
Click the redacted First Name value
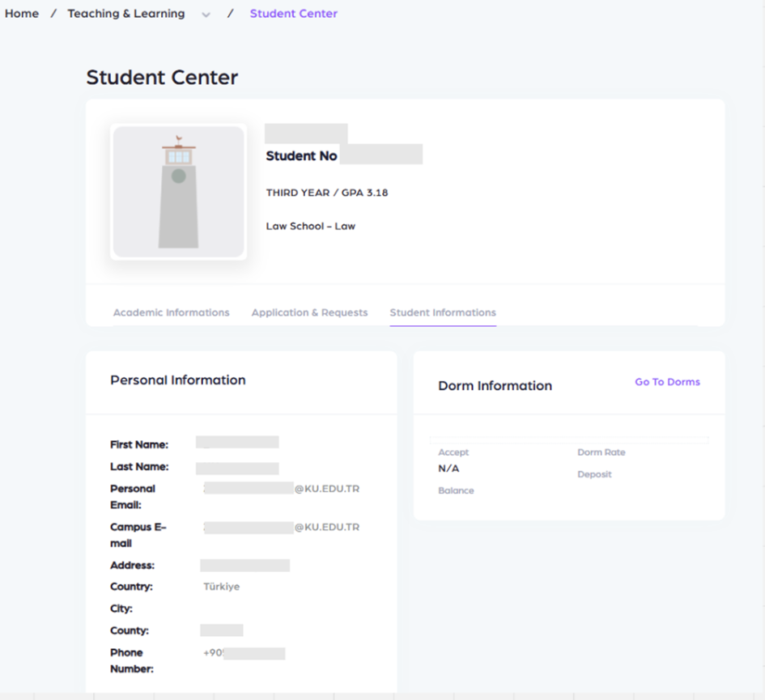[237, 443]
